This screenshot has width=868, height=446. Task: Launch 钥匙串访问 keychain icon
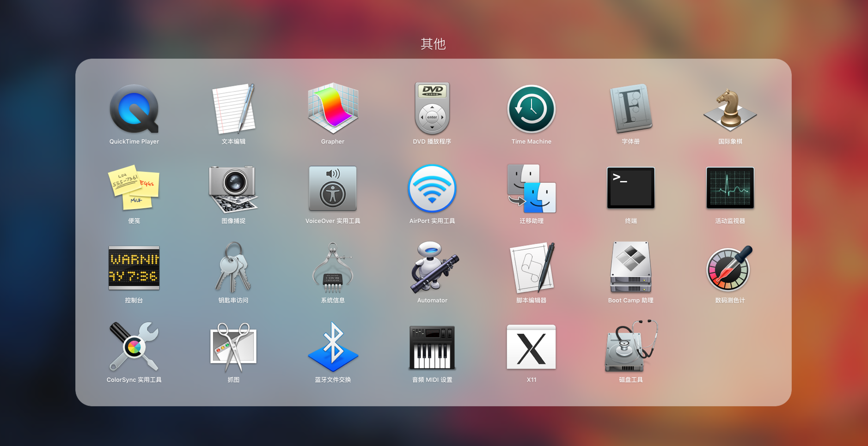(233, 267)
